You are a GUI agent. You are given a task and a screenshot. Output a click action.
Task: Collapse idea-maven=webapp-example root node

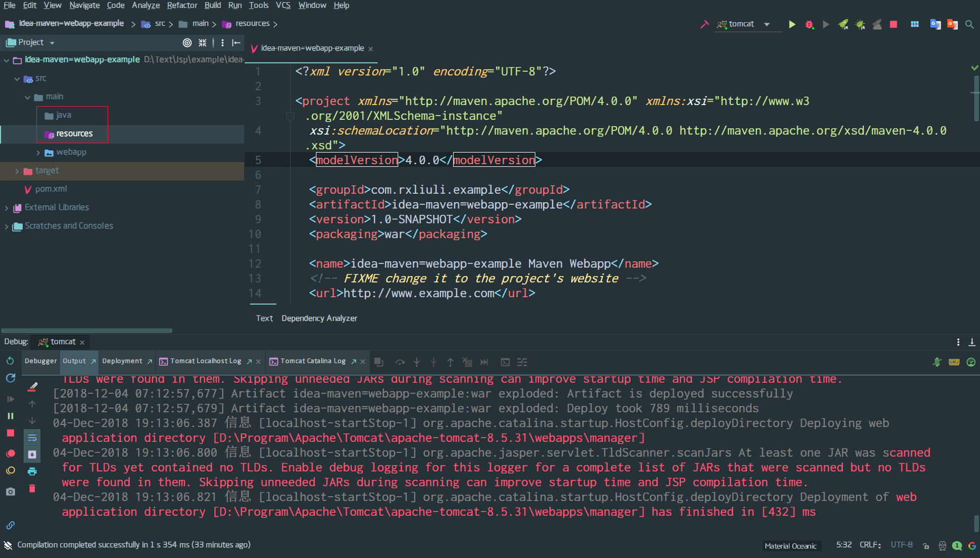tap(6, 60)
